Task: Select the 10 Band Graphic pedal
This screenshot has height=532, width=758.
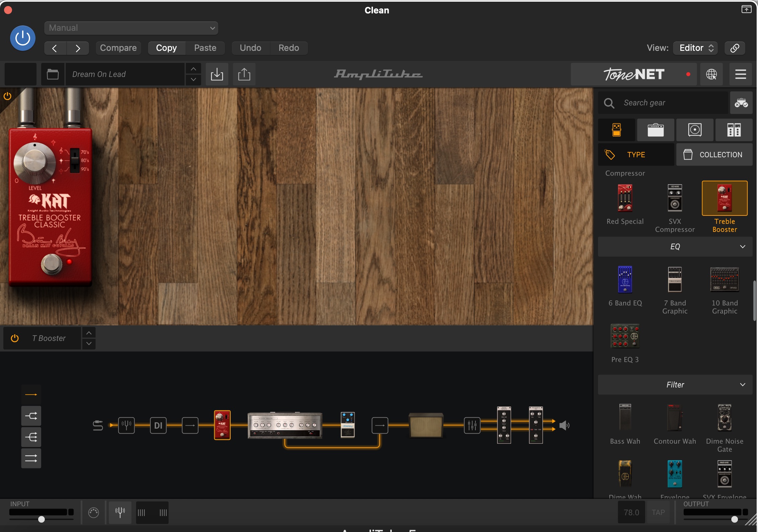Action: 725,279
